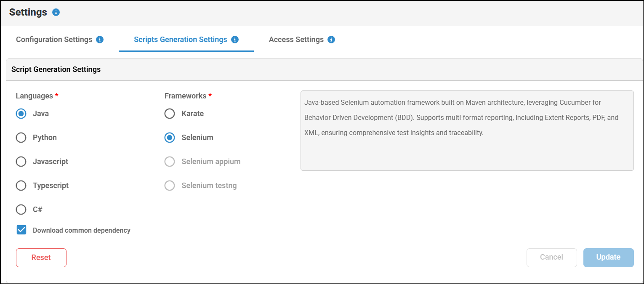Select the Javascript radio button

tap(21, 162)
